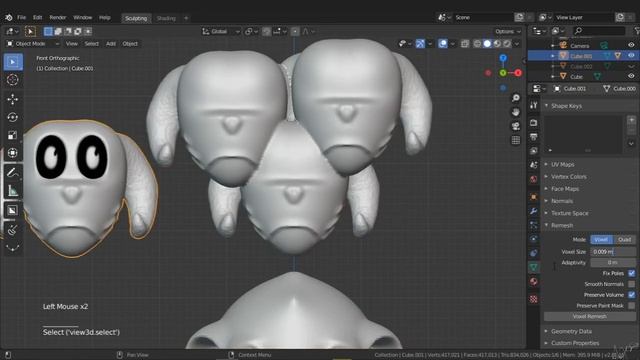This screenshot has width=640, height=360.
Task: Open the Material properties tab icon
Action: point(534,282)
